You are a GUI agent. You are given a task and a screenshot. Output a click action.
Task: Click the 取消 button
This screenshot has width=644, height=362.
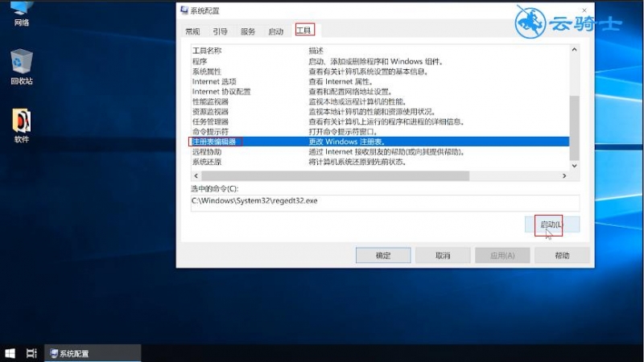click(x=443, y=255)
